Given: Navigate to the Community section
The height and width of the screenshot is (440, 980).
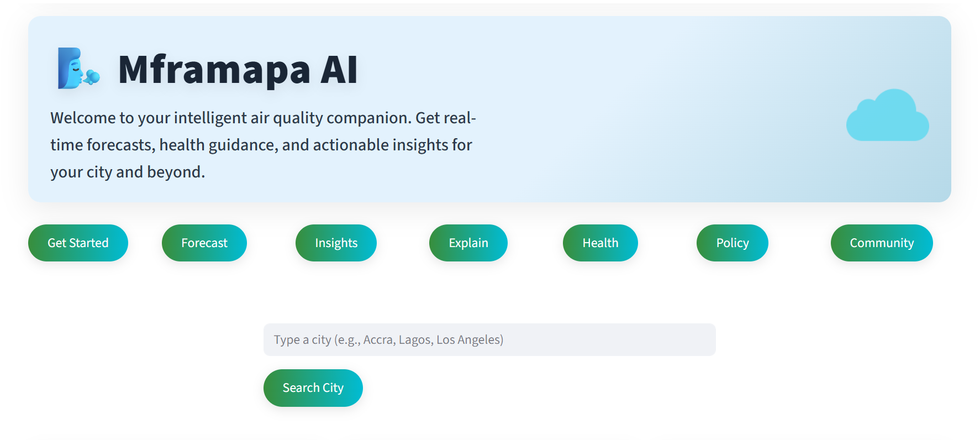Looking at the screenshot, I should (x=881, y=243).
